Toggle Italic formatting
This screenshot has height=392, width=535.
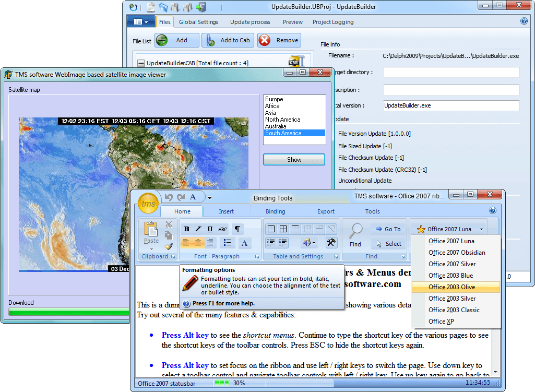click(198, 229)
